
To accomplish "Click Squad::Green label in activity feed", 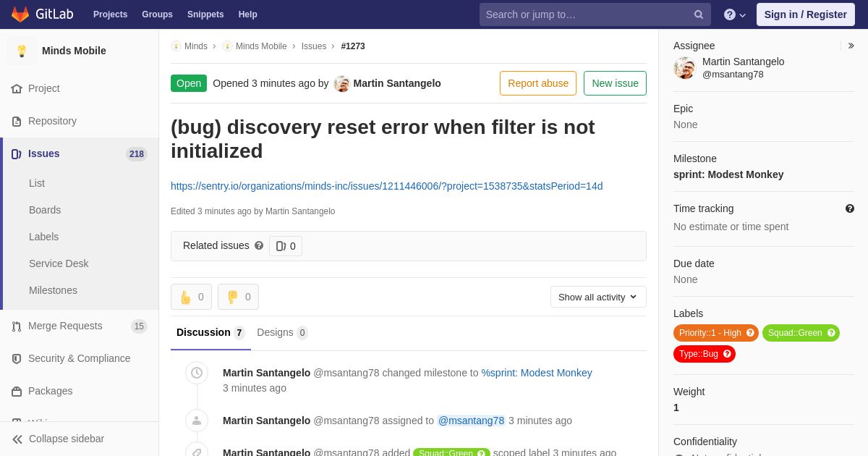I will coord(451,453).
